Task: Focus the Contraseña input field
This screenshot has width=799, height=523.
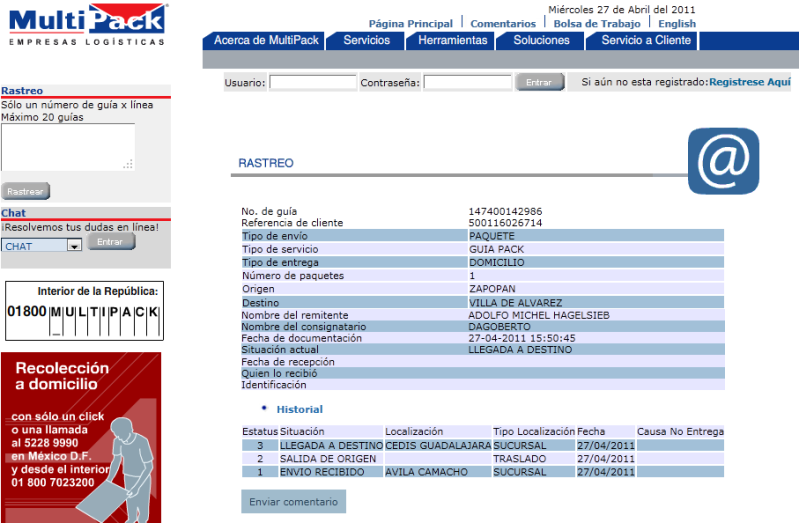Action: pos(467,82)
